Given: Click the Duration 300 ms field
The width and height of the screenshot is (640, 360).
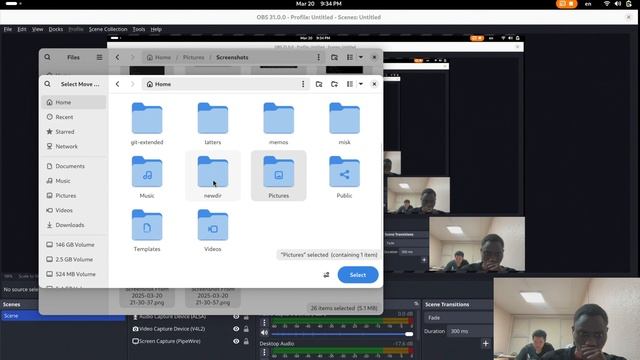Looking at the screenshot, I should 469,331.
